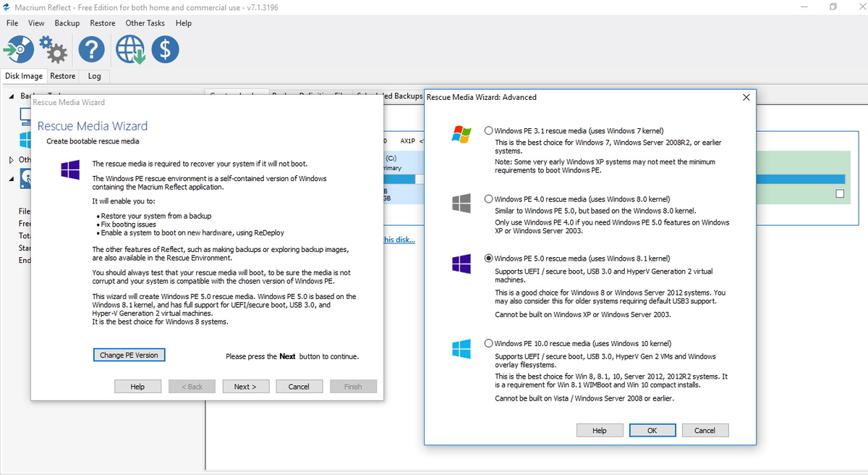Restore down the main Macrium window
Screen dimensions: 868x475
(x=833, y=7)
